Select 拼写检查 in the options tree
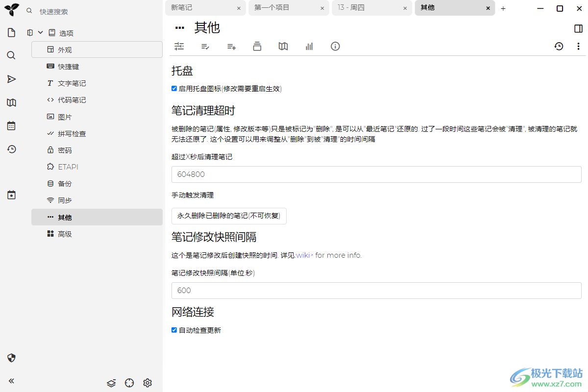The image size is (588, 392). [97, 134]
